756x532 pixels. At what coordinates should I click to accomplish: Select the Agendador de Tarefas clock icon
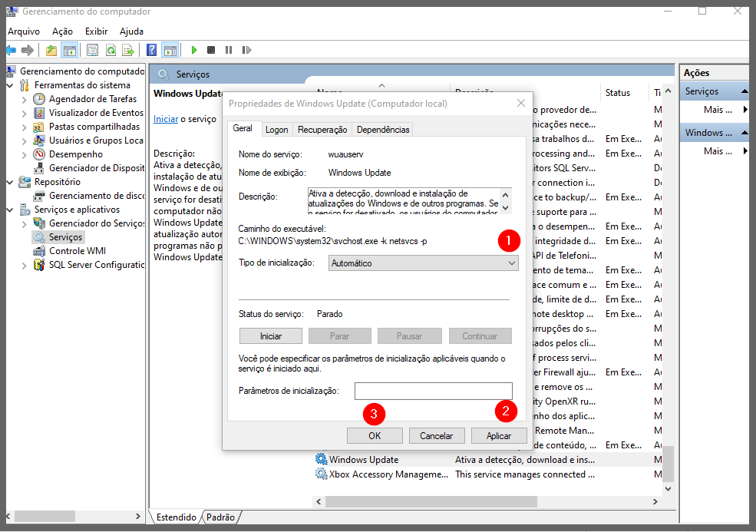point(39,99)
